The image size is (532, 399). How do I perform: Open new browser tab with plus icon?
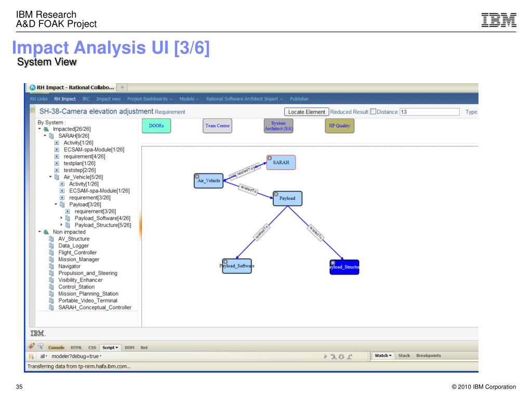[122, 87]
